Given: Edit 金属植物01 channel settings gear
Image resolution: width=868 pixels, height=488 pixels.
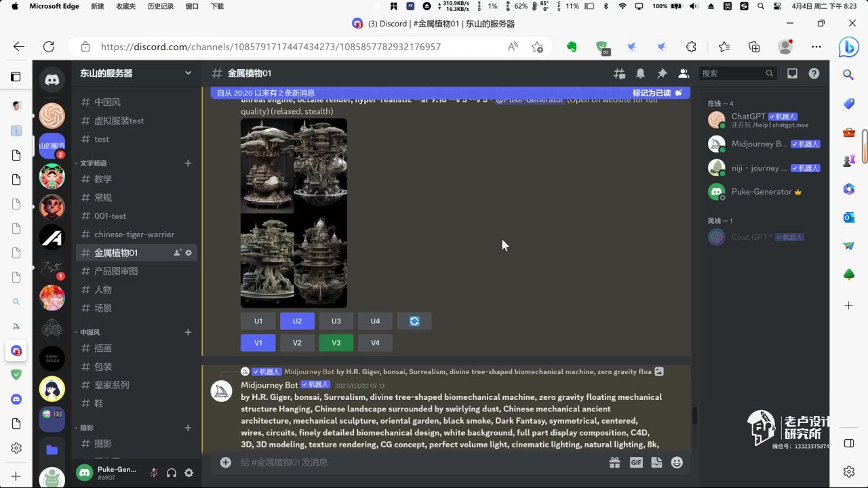Looking at the screenshot, I should click(189, 253).
